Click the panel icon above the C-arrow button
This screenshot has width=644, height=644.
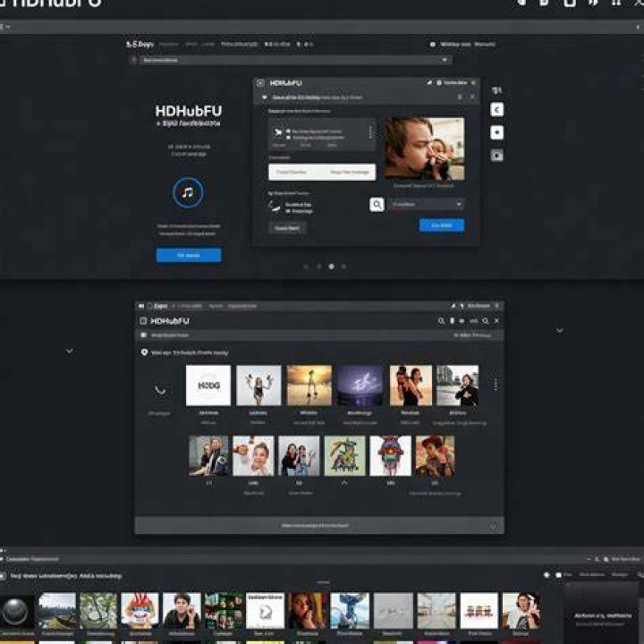click(x=496, y=90)
